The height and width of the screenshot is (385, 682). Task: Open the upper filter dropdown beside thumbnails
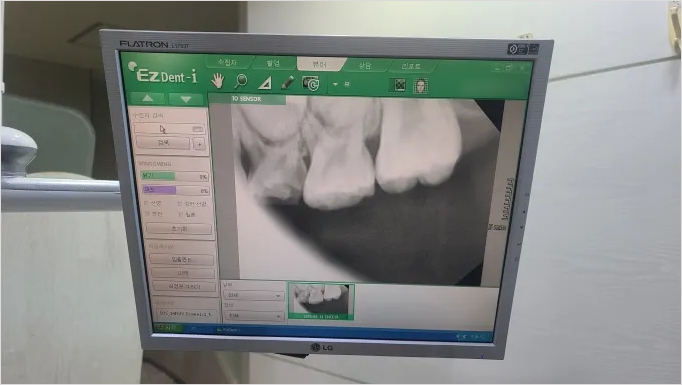(x=254, y=295)
